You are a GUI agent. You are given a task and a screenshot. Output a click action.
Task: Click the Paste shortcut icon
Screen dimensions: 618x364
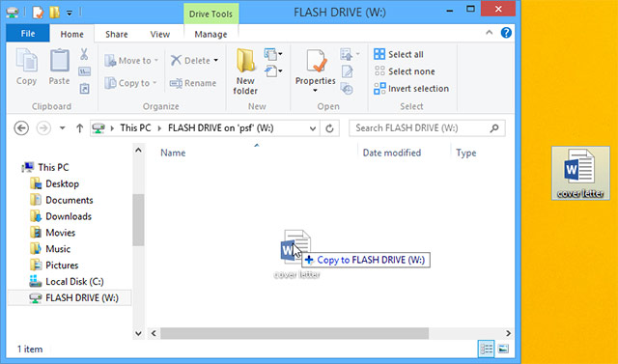84,88
